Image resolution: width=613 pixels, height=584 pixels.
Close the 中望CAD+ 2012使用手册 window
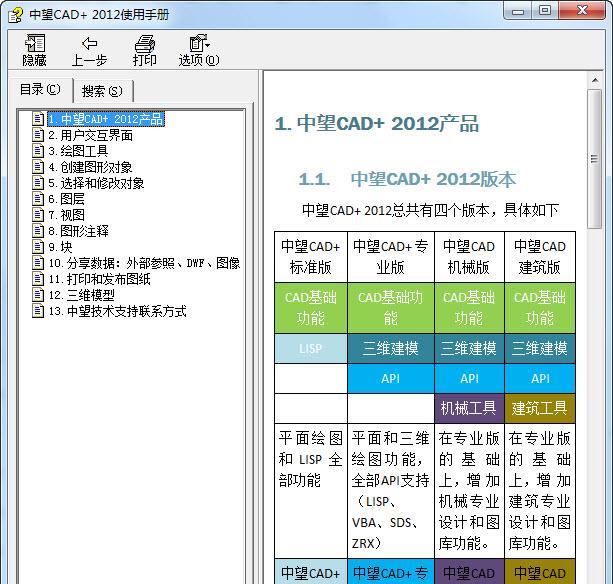point(582,11)
